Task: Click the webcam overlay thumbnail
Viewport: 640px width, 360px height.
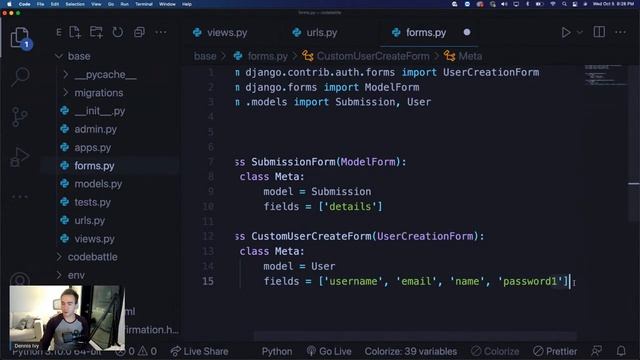Action: [x=67, y=318]
